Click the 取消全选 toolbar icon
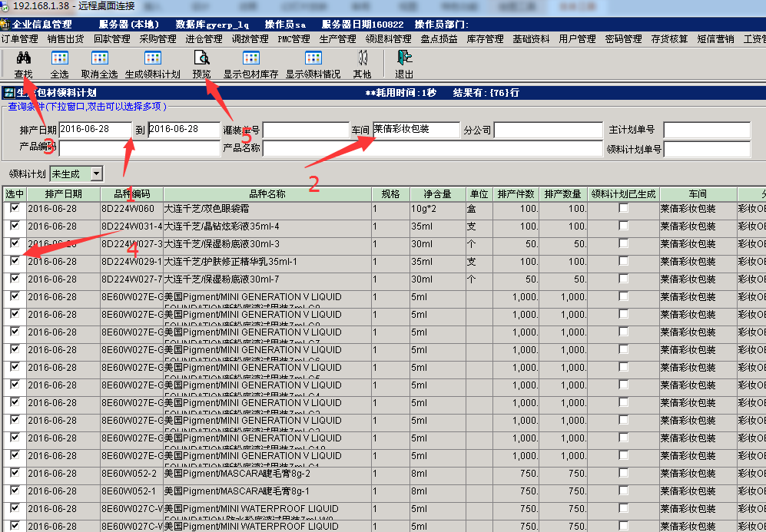The height and width of the screenshot is (532, 766). (x=99, y=58)
